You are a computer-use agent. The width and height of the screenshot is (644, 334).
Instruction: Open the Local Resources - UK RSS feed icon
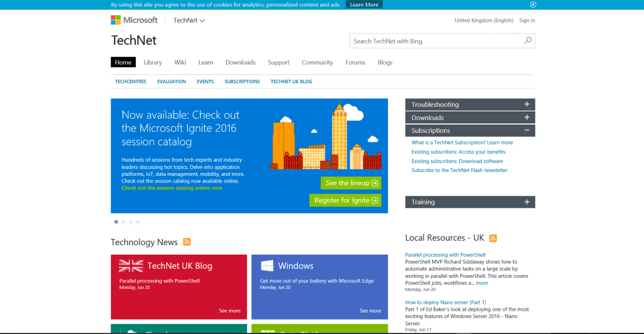[493, 238]
